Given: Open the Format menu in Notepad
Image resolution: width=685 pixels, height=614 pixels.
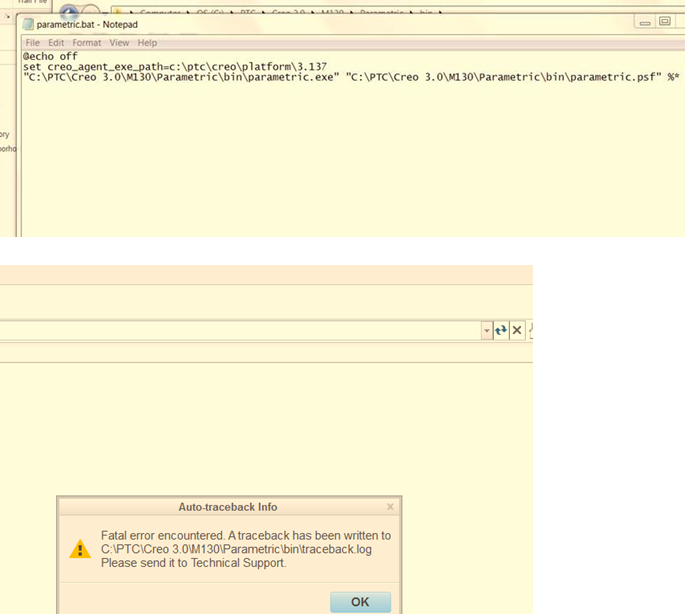Looking at the screenshot, I should [x=86, y=43].
